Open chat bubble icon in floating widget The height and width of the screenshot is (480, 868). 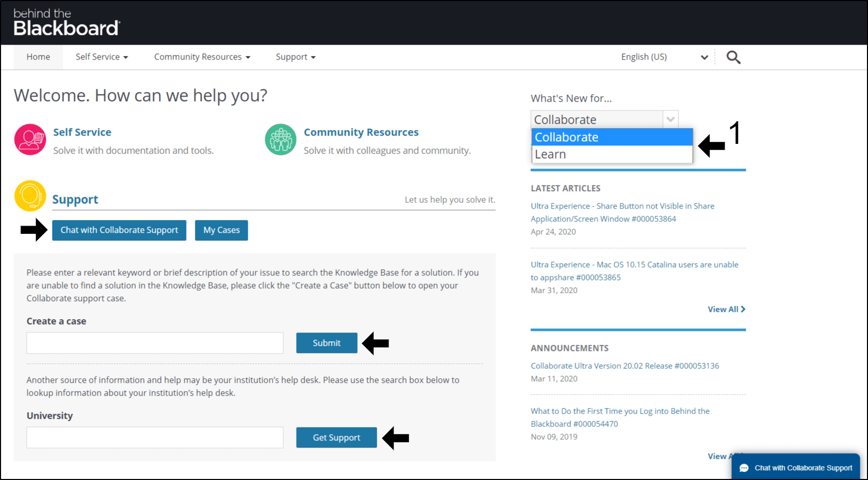pyautogui.click(x=744, y=468)
